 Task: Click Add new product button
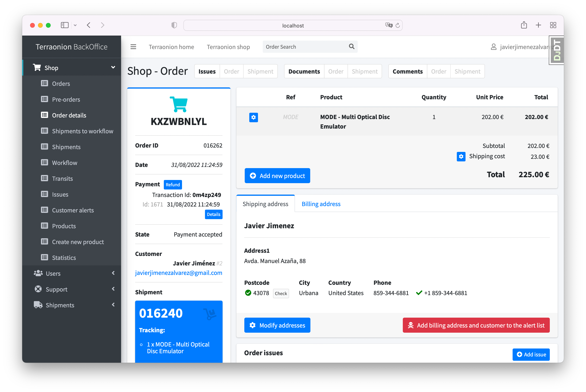click(278, 176)
